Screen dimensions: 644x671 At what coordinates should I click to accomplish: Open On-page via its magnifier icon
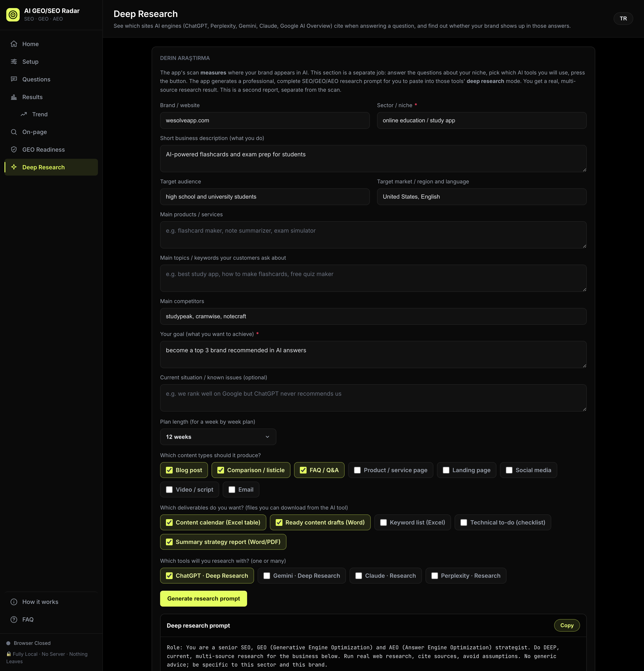pos(14,132)
